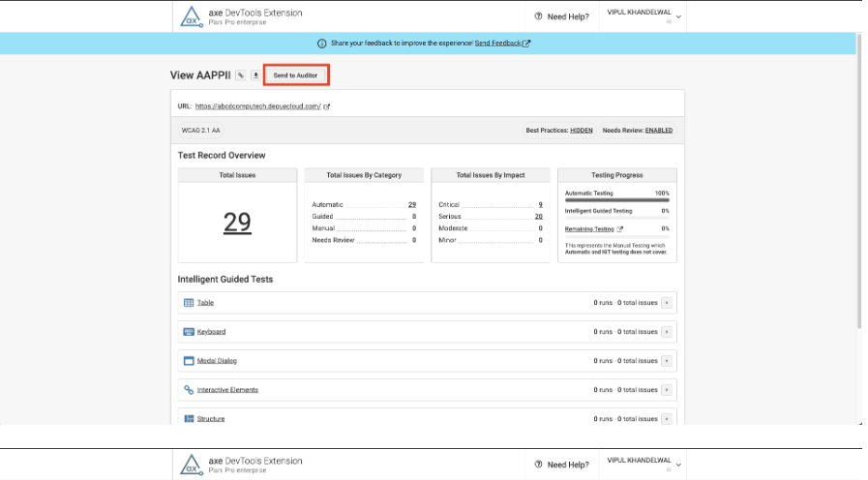This screenshot has width=868, height=480.
Task: Toggle Best Practices HIDDEN setting
Action: click(582, 130)
